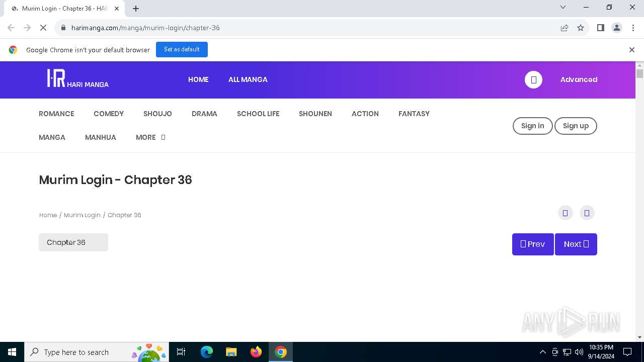This screenshot has width=644, height=362.
Task: Go to next chapter with Next
Action: click(x=576, y=244)
